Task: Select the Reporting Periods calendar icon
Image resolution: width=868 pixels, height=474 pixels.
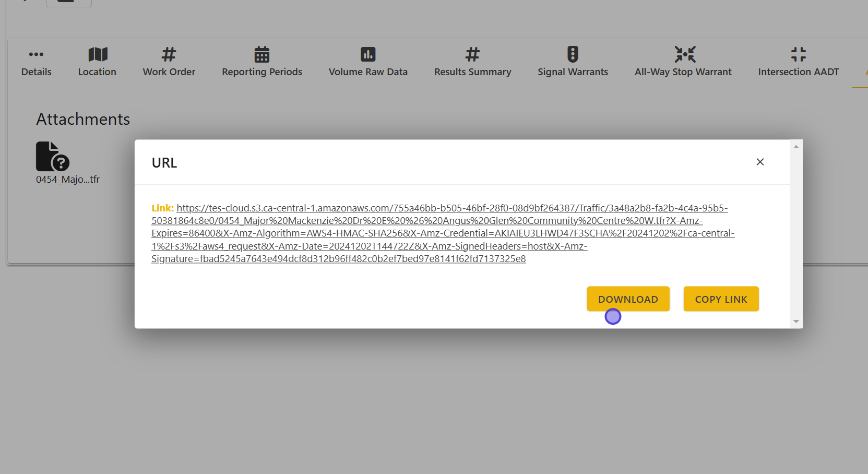Action: pyautogui.click(x=261, y=54)
